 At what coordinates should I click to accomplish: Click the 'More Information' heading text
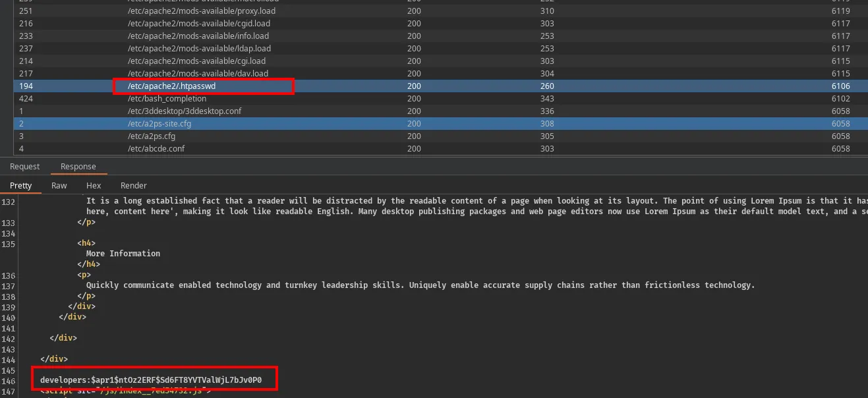pos(123,254)
